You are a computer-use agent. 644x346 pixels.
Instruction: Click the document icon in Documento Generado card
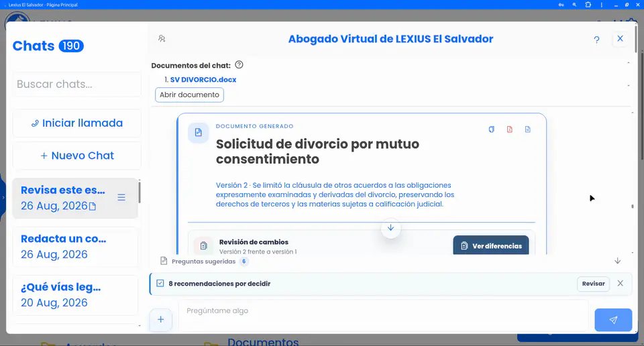click(199, 133)
